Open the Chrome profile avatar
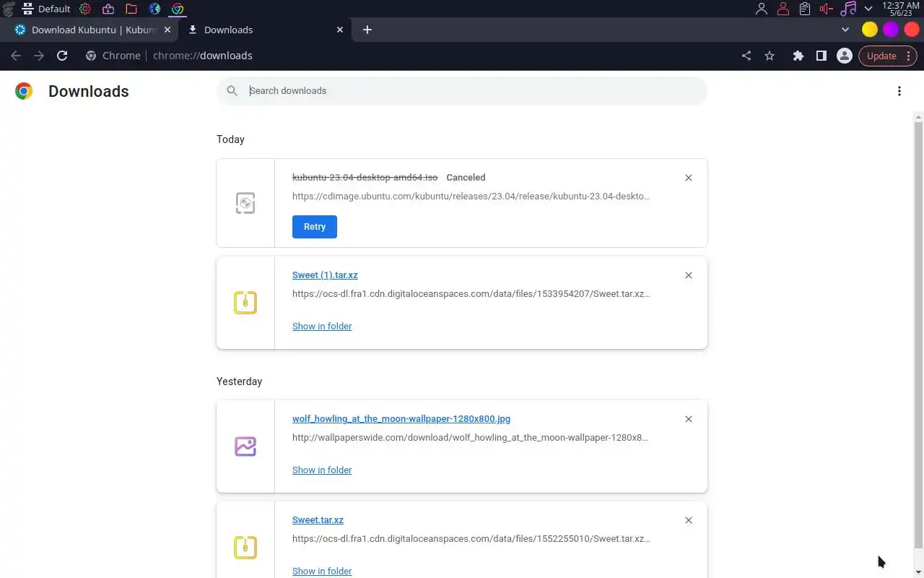This screenshot has height=578, width=924. pos(844,56)
